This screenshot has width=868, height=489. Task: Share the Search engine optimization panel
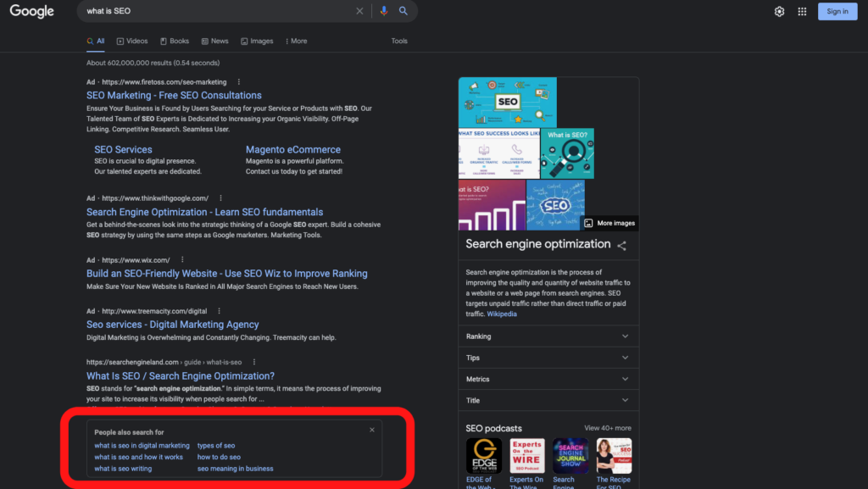622,246
